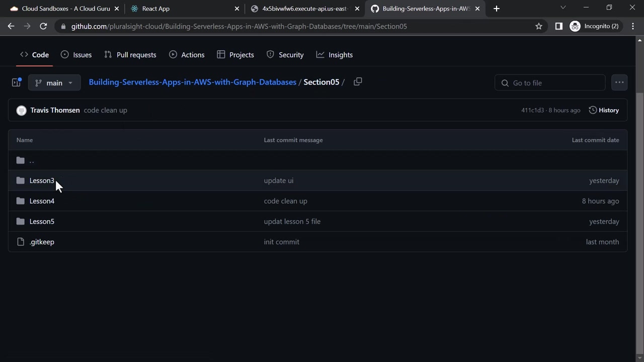Open the .gitkeep file
Screen dimensions: 644x362
tap(42, 242)
